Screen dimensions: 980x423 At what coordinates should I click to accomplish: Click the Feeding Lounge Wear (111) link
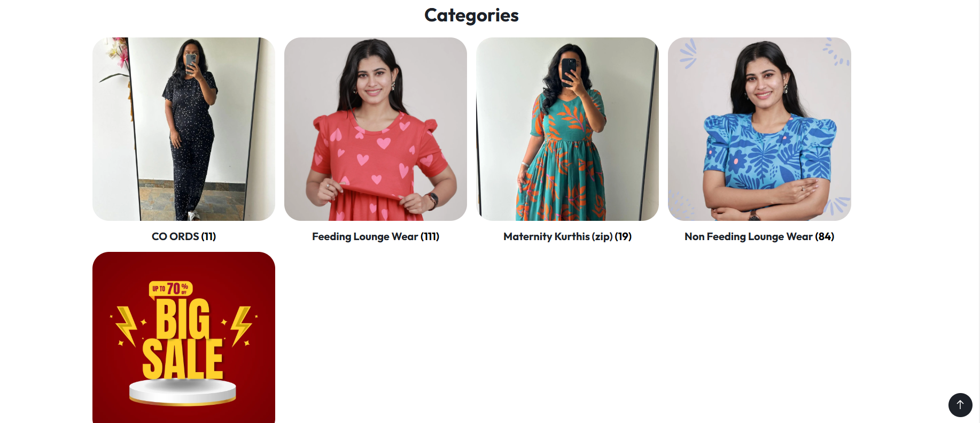[376, 236]
